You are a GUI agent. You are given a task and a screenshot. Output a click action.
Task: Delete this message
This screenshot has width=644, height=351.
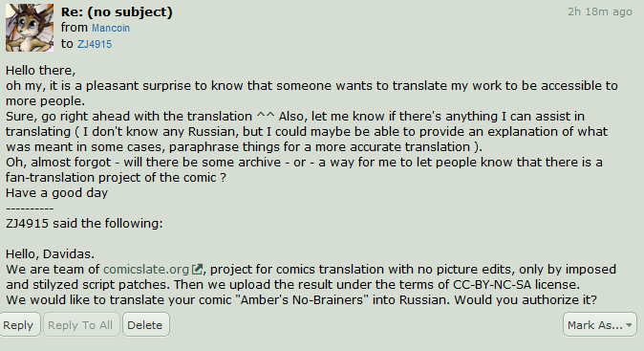145,324
